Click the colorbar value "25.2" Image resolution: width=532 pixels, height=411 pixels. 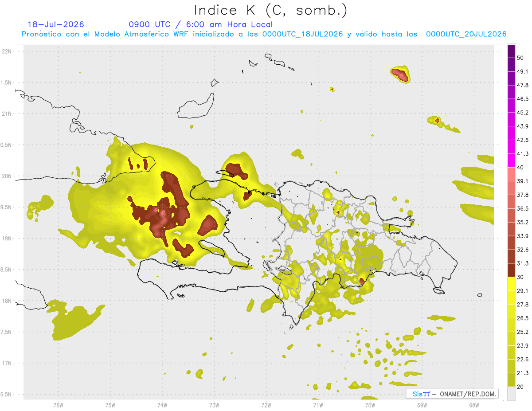[x=523, y=332]
